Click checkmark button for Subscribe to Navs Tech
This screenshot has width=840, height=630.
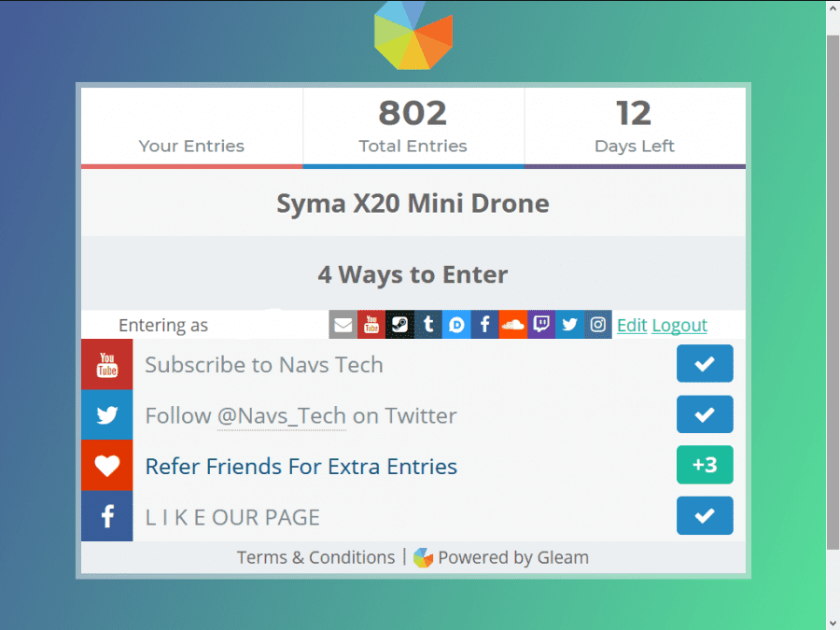pos(705,364)
